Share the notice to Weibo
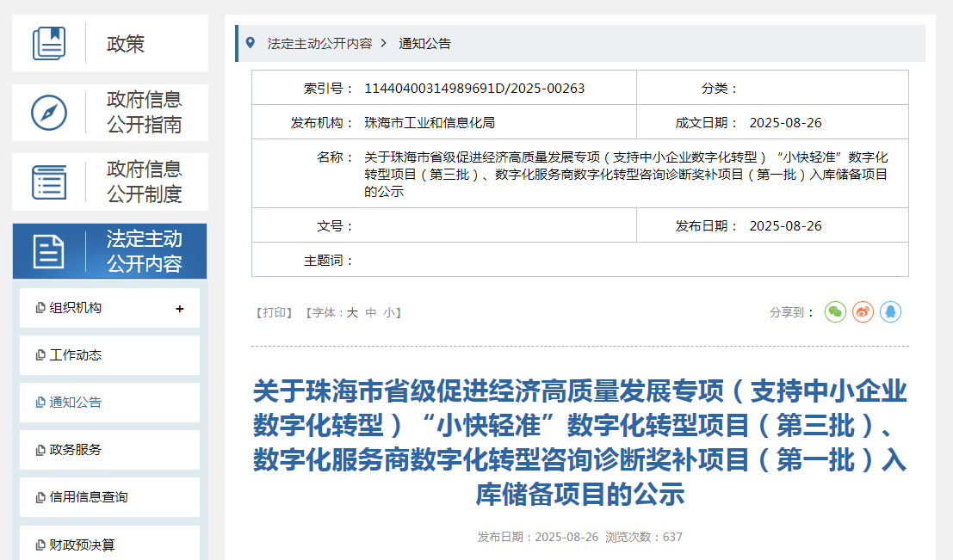Screen dimensions: 953x560 coord(863,312)
